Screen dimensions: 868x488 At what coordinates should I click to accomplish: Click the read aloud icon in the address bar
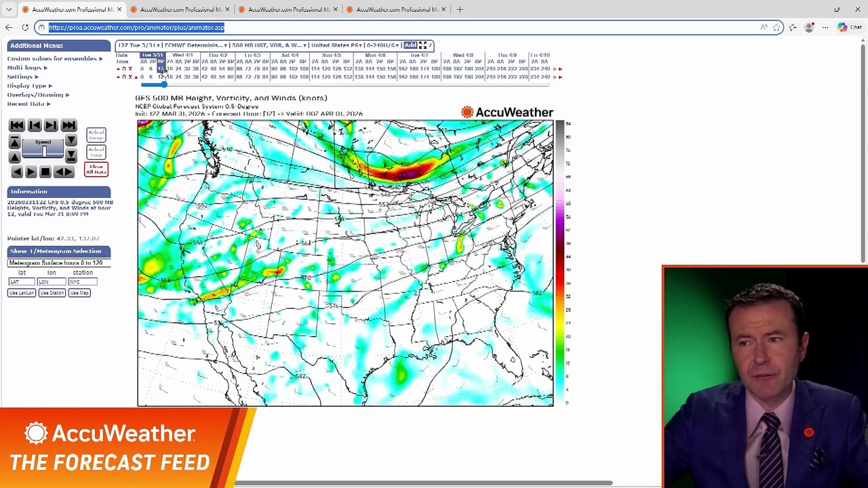764,27
